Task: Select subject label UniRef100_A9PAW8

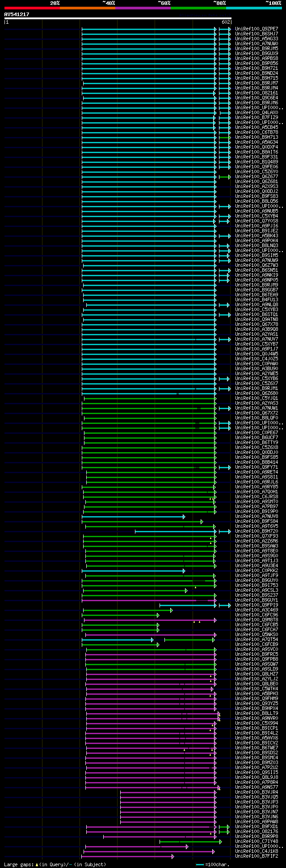Action: [257, 821]
